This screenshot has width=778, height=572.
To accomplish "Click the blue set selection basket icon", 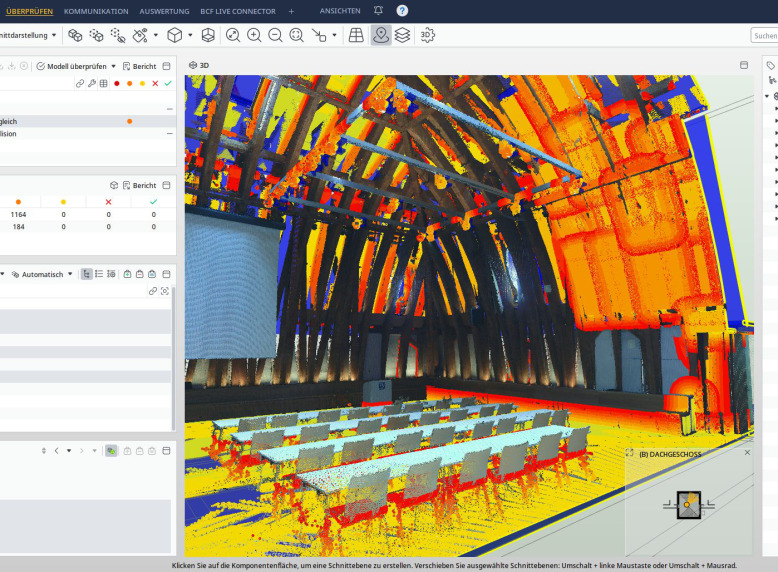I will click(x=152, y=274).
